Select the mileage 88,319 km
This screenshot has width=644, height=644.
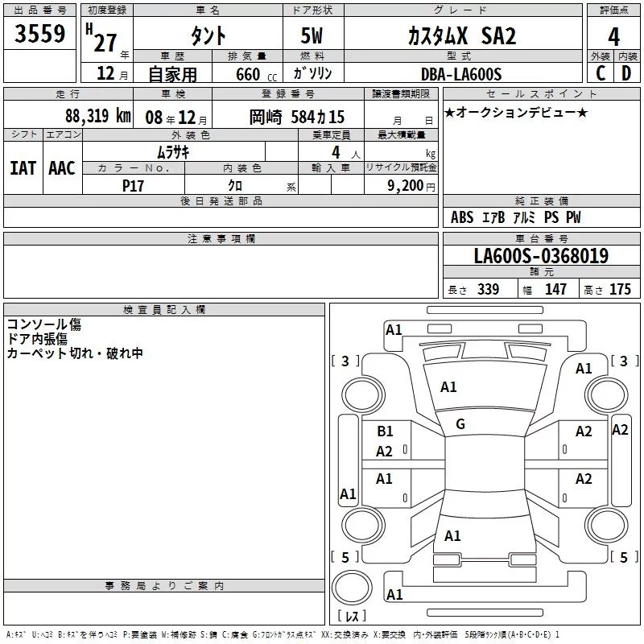98,116
